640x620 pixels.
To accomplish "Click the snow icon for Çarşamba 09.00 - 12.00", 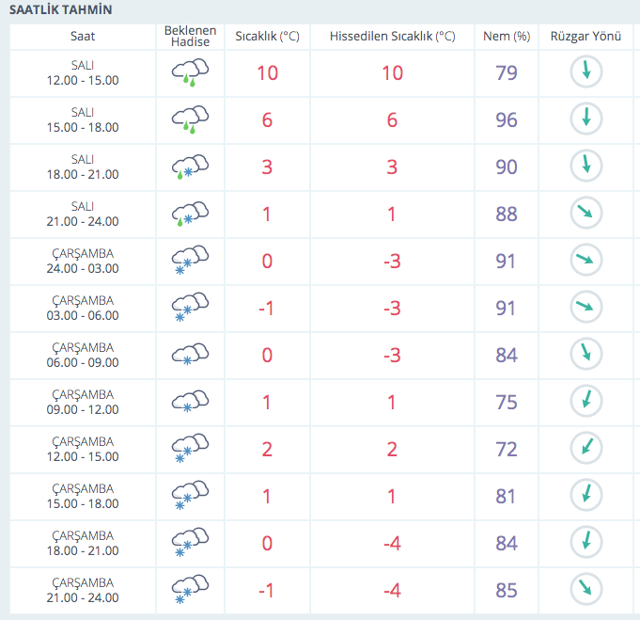I will click(x=189, y=402).
